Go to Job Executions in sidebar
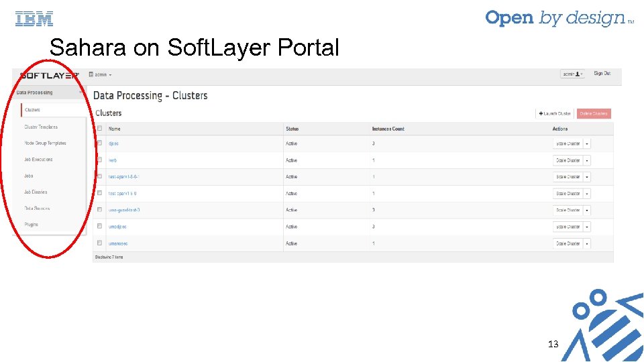 pos(38,160)
